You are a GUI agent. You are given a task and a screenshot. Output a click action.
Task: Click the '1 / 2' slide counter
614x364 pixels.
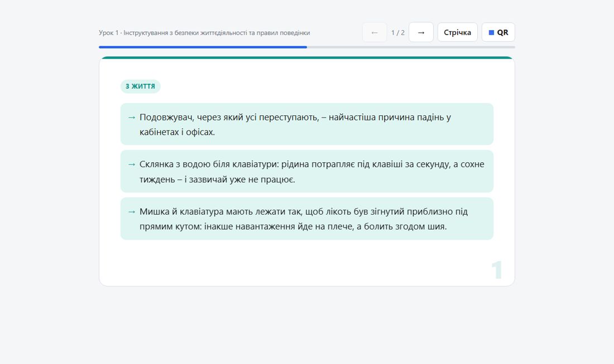click(398, 32)
